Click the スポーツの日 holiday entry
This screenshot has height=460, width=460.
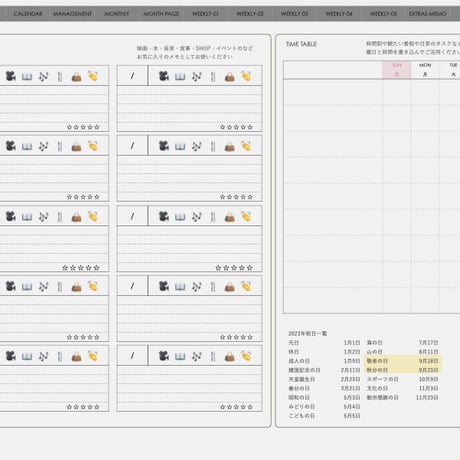(383, 379)
